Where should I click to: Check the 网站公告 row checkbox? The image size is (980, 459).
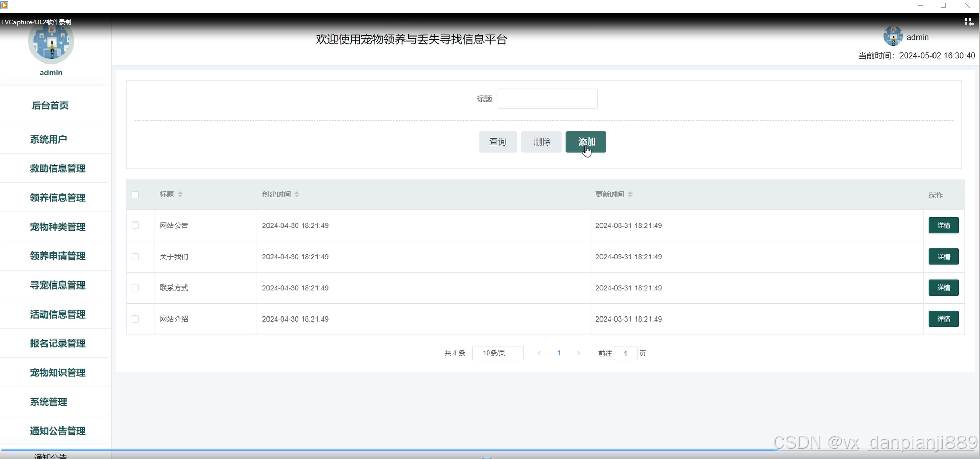(x=135, y=226)
